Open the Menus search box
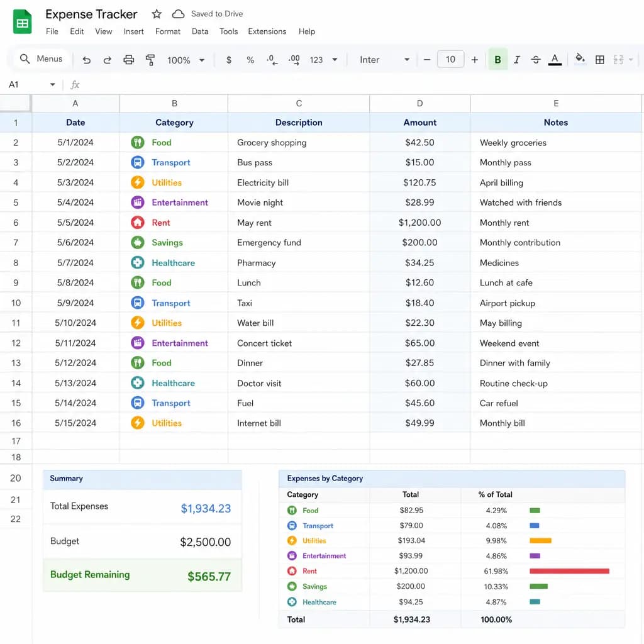This screenshot has height=644, width=644. tap(41, 59)
